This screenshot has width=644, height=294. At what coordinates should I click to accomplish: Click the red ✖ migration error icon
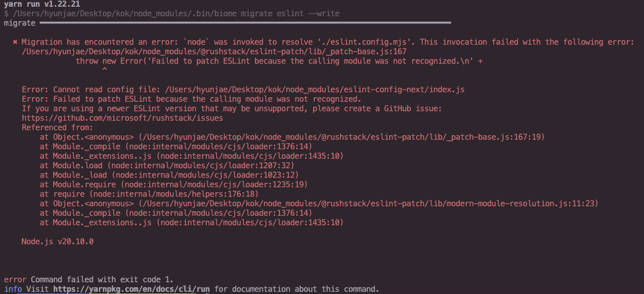tap(15, 42)
